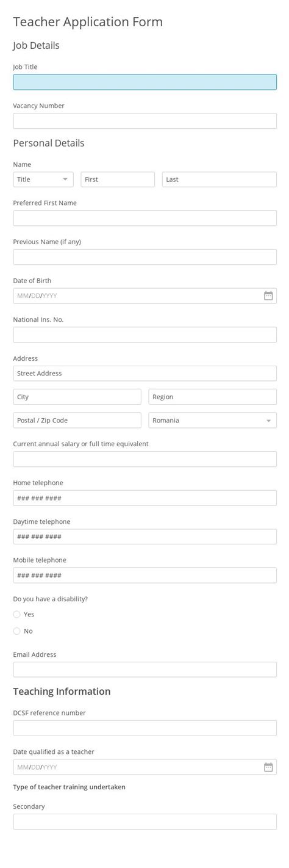Click the Secondary training field
The height and width of the screenshot is (868, 289).
145,822
